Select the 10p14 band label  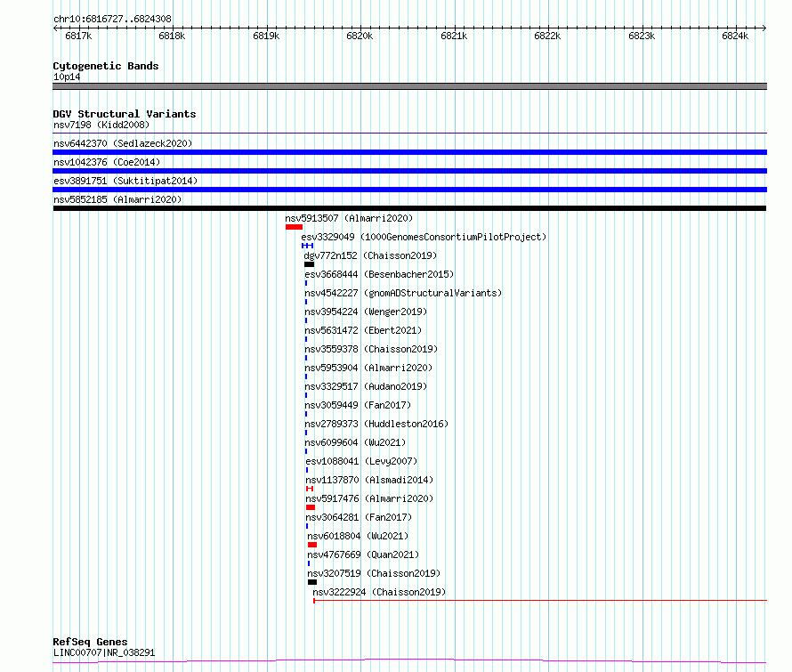(x=67, y=77)
